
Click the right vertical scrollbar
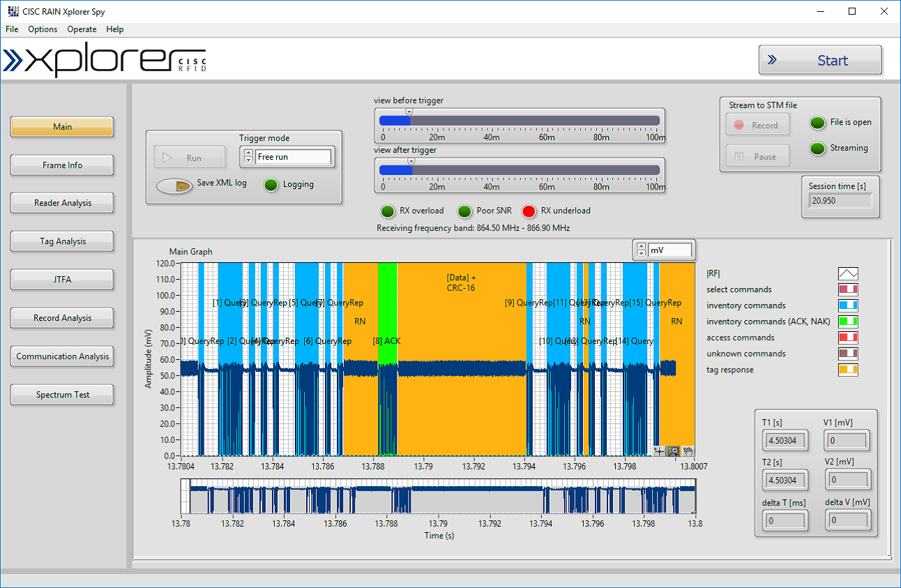click(x=888, y=398)
